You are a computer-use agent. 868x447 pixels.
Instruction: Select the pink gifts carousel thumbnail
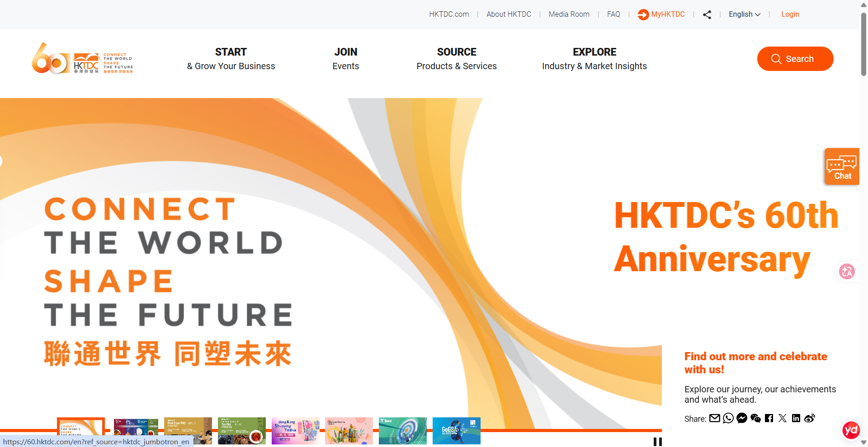click(x=349, y=431)
